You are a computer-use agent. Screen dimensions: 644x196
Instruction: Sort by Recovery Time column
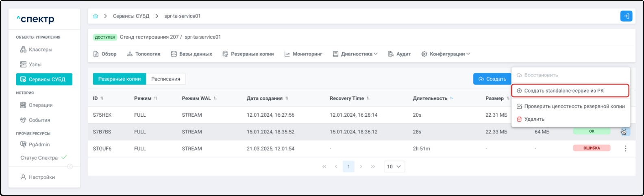pos(368,98)
